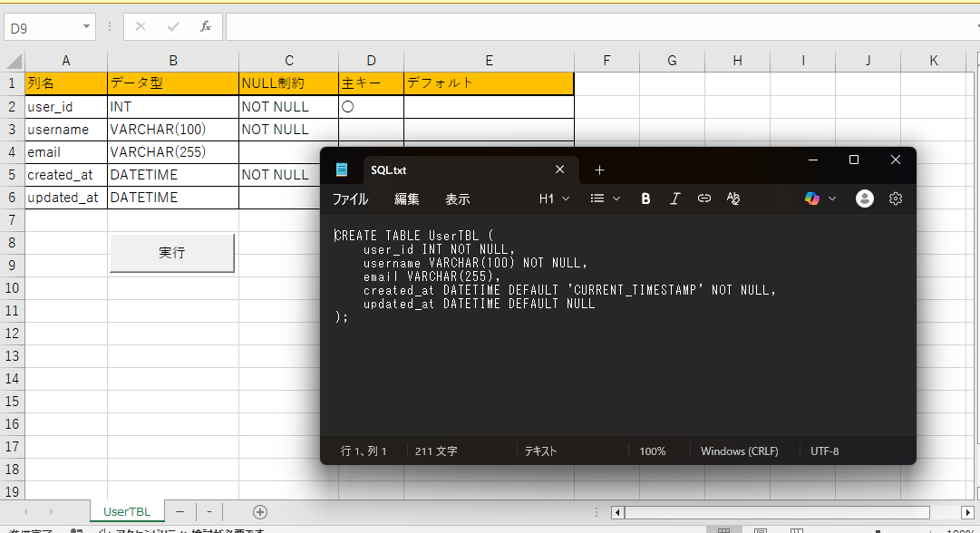This screenshot has width=980, height=533.
Task: Open Notepad settings gear
Action: click(x=896, y=199)
